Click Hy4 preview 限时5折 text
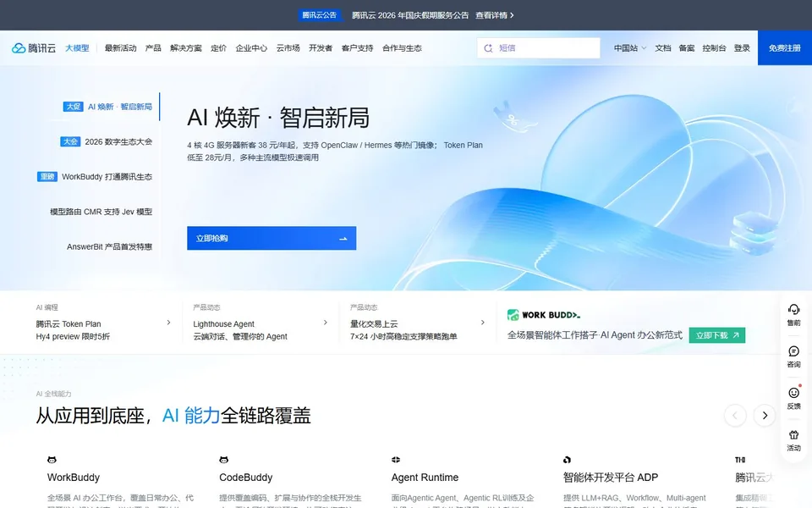812x508 pixels. click(x=73, y=336)
